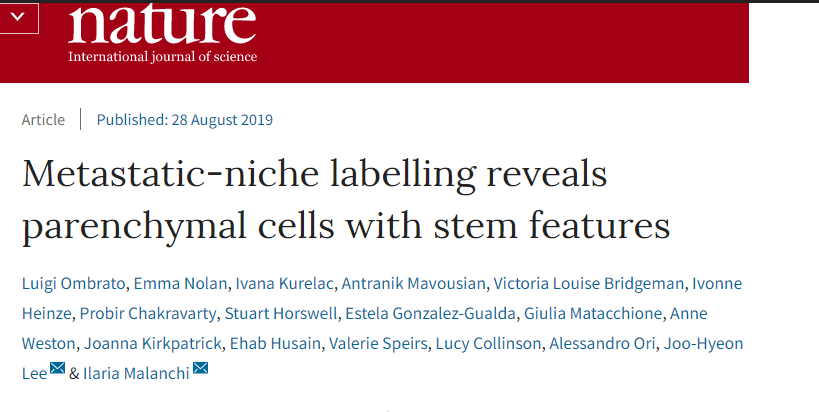Click Estela Gonzalez-Gualda author name

(x=431, y=314)
